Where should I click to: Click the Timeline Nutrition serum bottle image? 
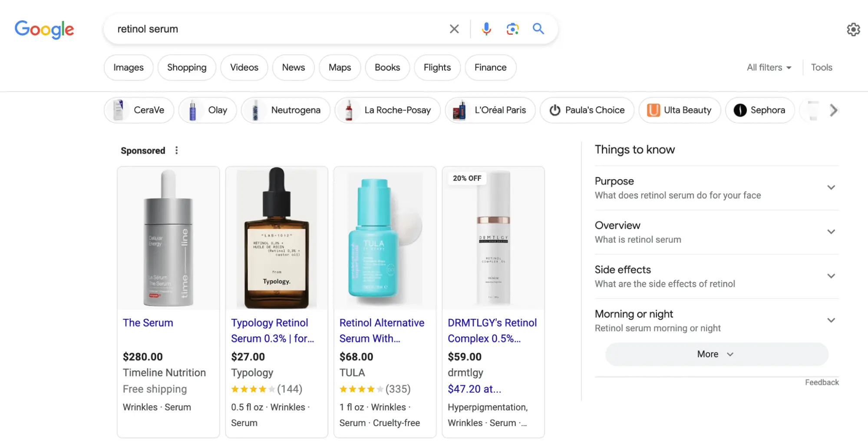168,238
